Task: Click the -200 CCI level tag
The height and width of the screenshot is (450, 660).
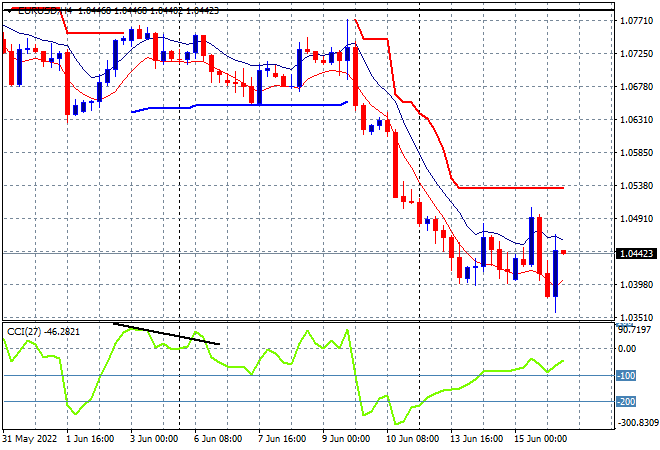Action: [626, 402]
